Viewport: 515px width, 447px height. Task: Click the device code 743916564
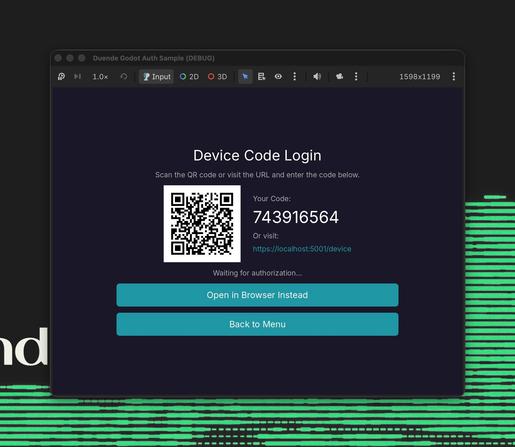pos(296,217)
